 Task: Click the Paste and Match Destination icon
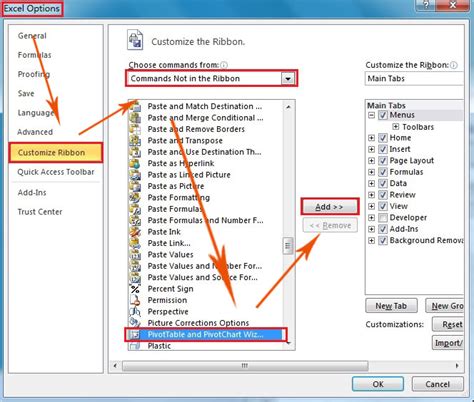click(135, 106)
